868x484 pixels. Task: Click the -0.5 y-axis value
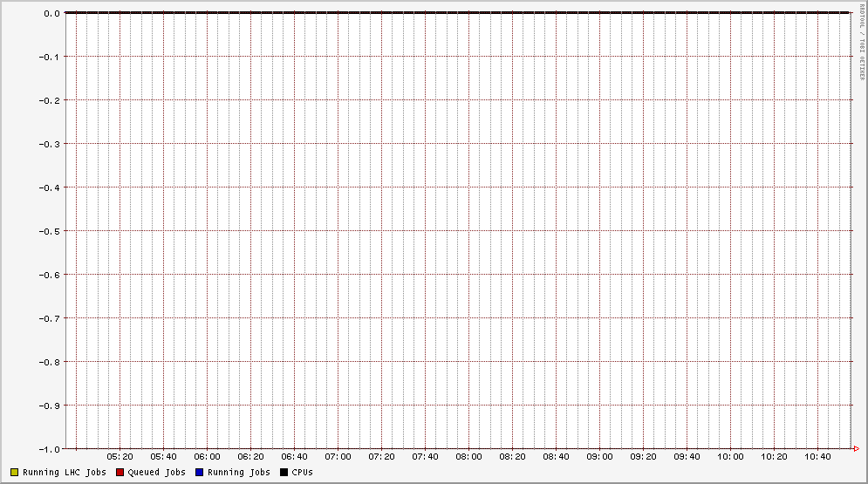pyautogui.click(x=49, y=231)
